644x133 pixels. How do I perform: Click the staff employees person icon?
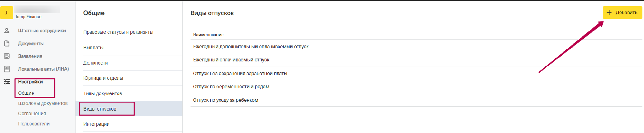[7, 31]
